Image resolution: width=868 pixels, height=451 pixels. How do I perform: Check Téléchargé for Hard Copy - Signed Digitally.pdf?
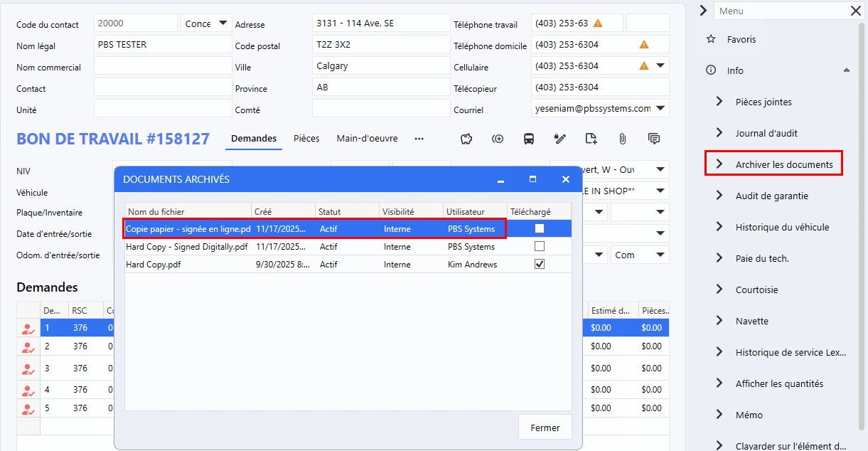[540, 246]
